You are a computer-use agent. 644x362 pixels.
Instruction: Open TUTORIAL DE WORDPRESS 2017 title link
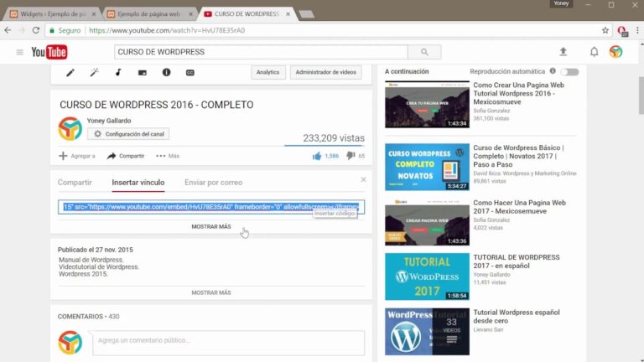[x=517, y=261]
